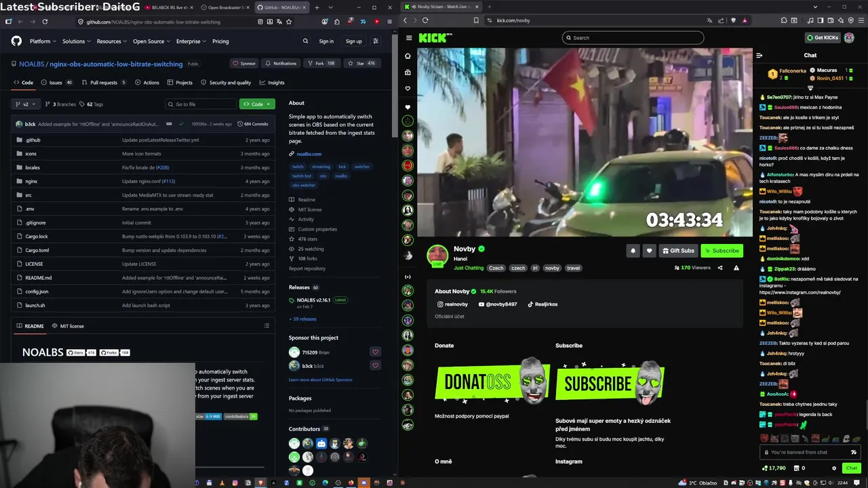Open Cargo.toml file

[x=37, y=250]
